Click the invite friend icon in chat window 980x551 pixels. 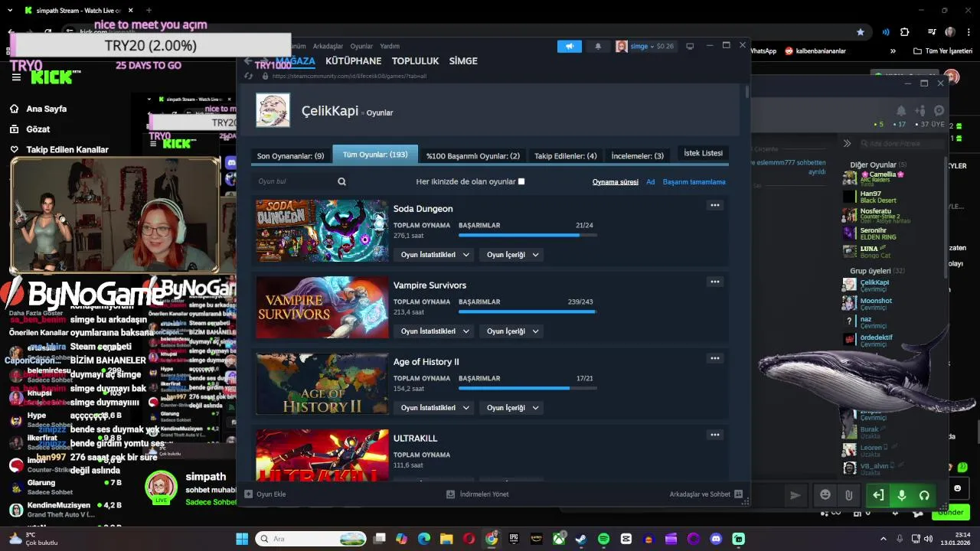(x=920, y=111)
